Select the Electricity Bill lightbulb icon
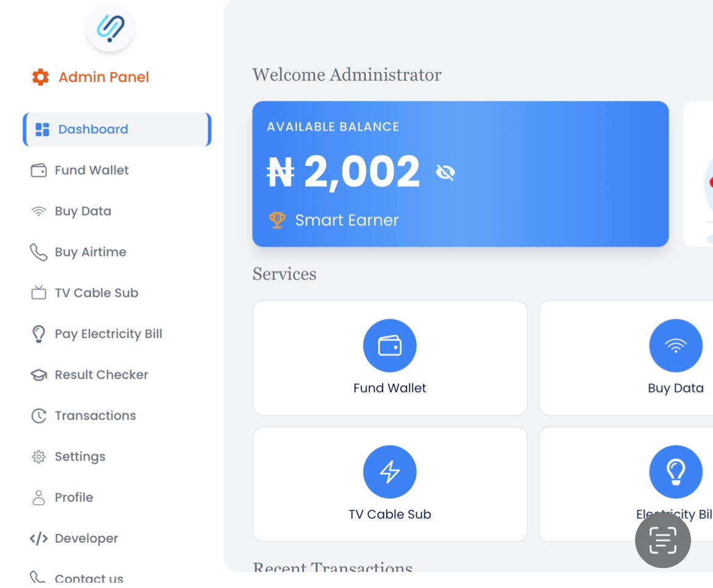The width and height of the screenshot is (713, 588). 675,472
